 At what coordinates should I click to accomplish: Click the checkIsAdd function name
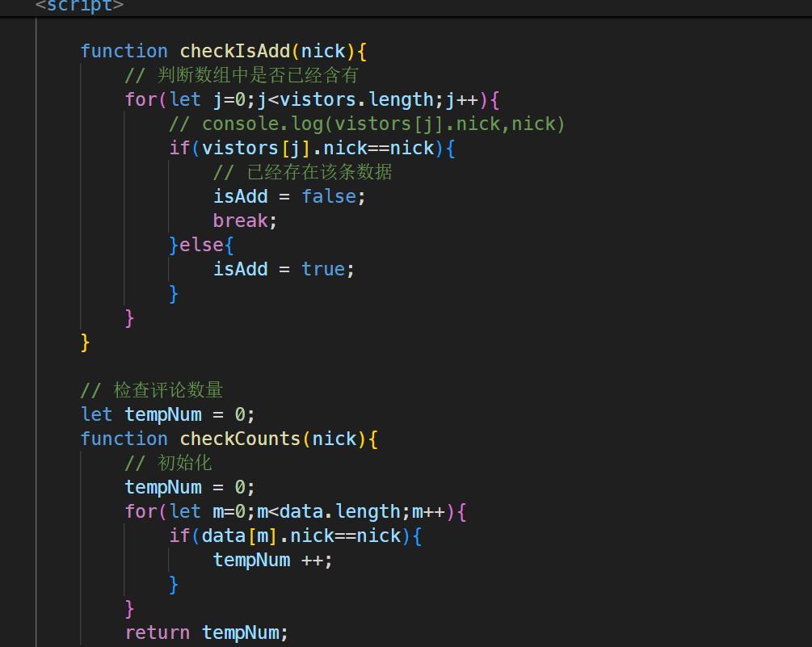234,51
